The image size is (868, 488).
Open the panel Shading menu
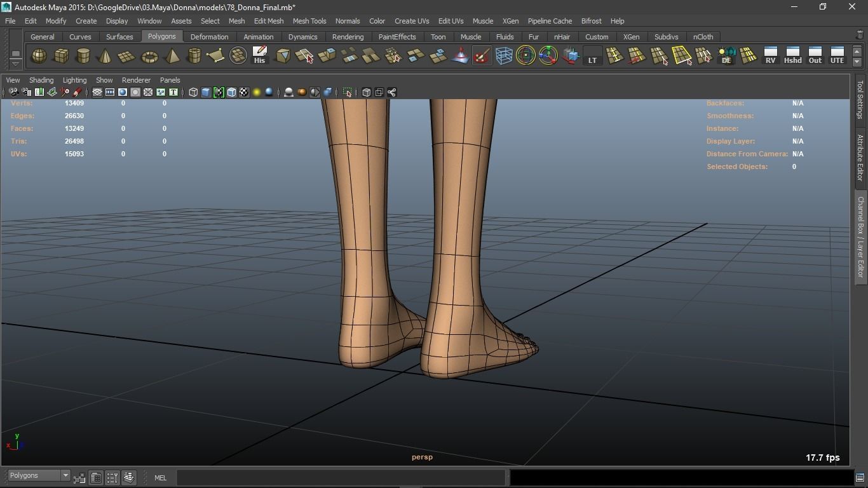pos(41,80)
